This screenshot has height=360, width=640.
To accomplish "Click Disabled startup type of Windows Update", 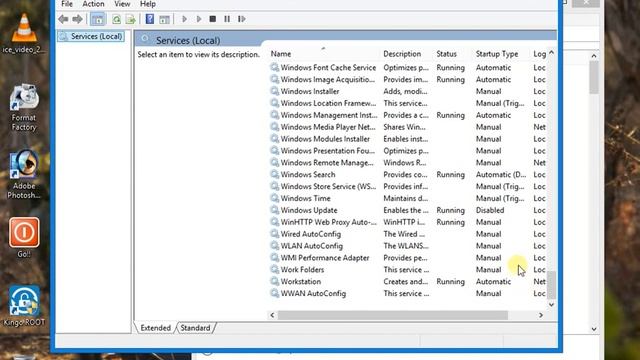I will pos(490,210).
